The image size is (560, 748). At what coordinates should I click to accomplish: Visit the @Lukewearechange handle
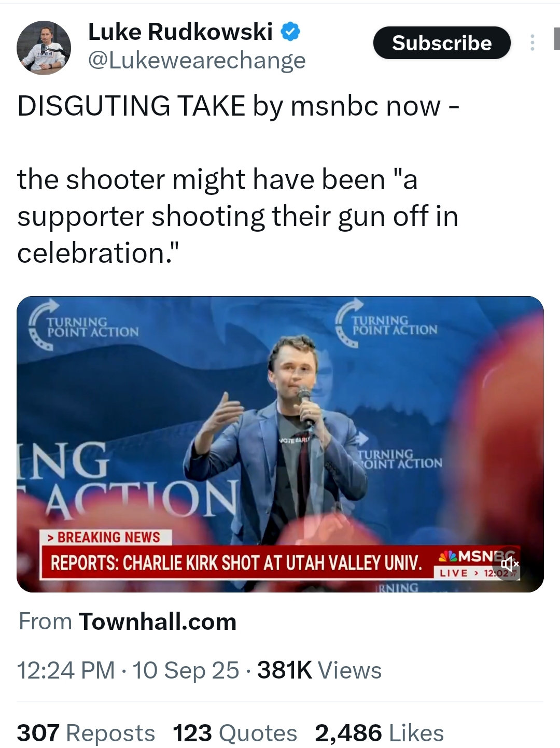[x=197, y=61]
